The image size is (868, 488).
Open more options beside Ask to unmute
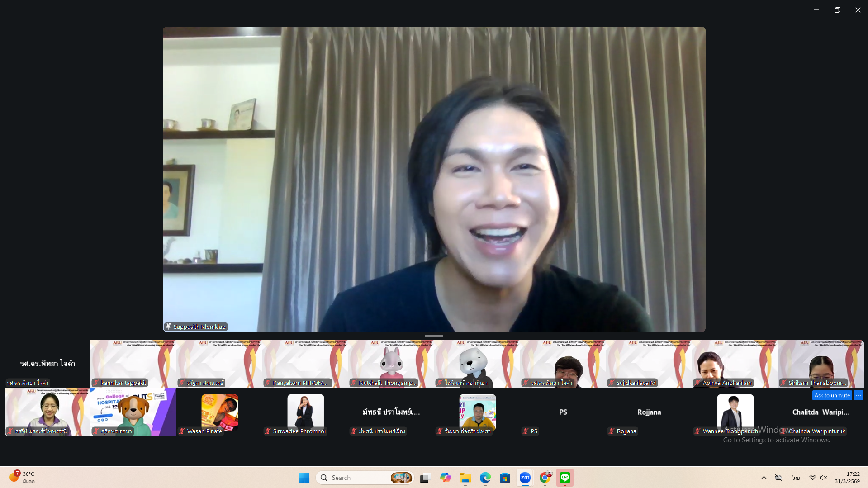pyautogui.click(x=858, y=395)
